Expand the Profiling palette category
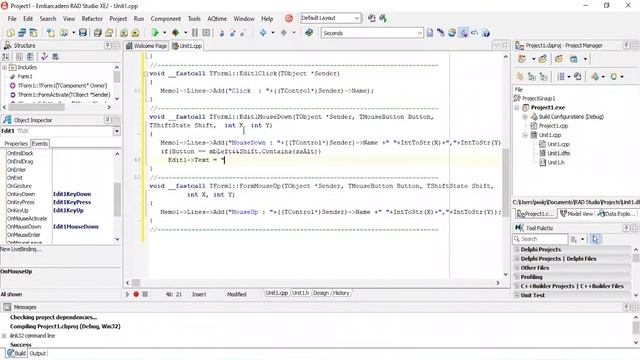 [x=517, y=277]
